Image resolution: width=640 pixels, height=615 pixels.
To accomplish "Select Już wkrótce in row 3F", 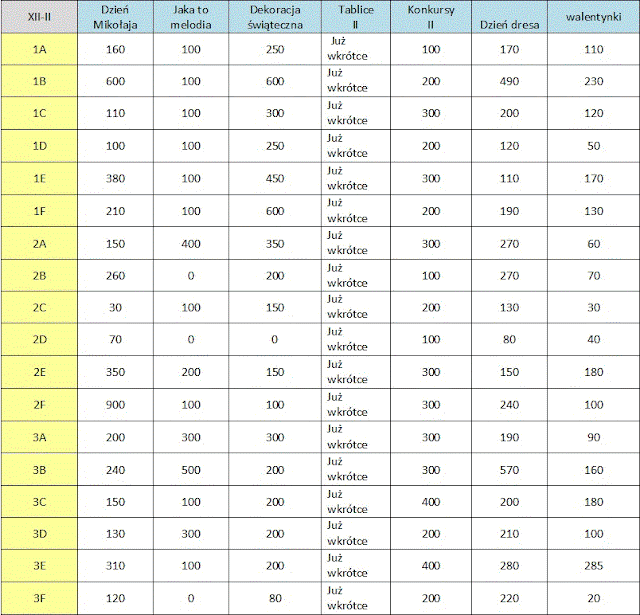I will click(x=347, y=598).
